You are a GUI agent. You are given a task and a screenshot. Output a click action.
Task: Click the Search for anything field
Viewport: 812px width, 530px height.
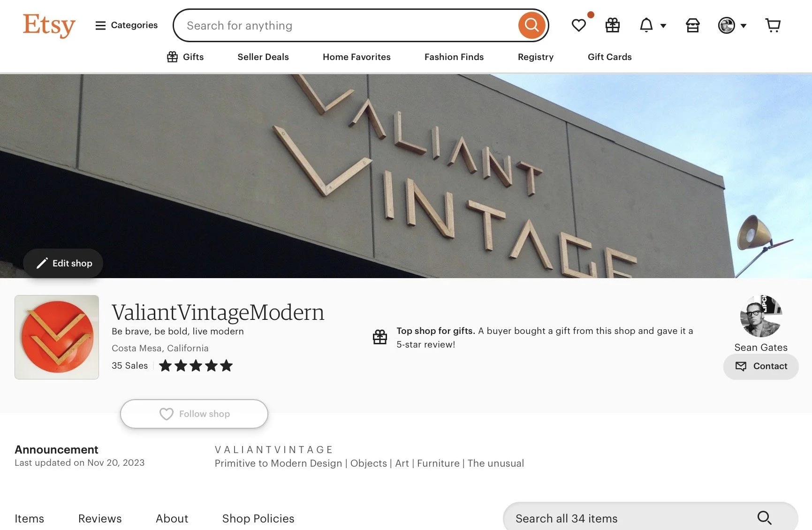pos(347,25)
